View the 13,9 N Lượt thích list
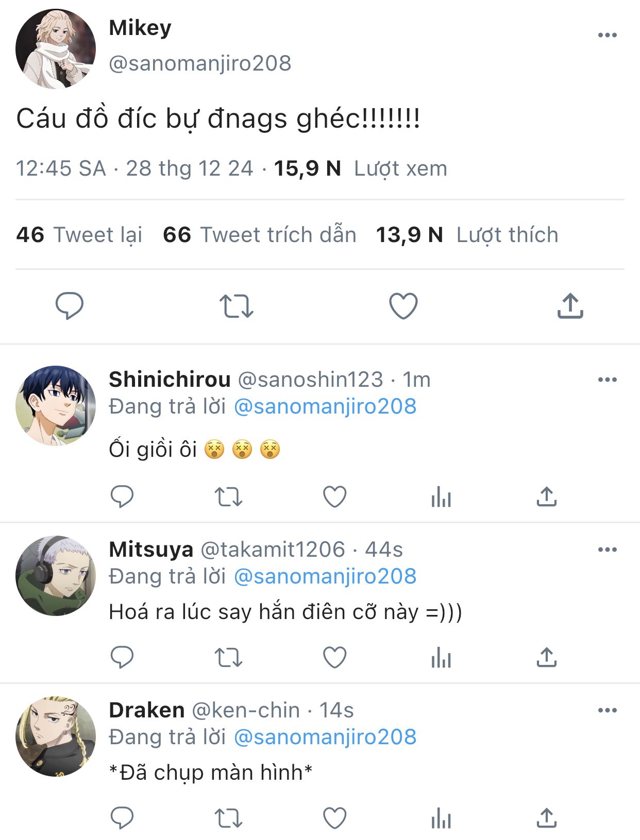The height and width of the screenshot is (840, 640). tap(467, 235)
